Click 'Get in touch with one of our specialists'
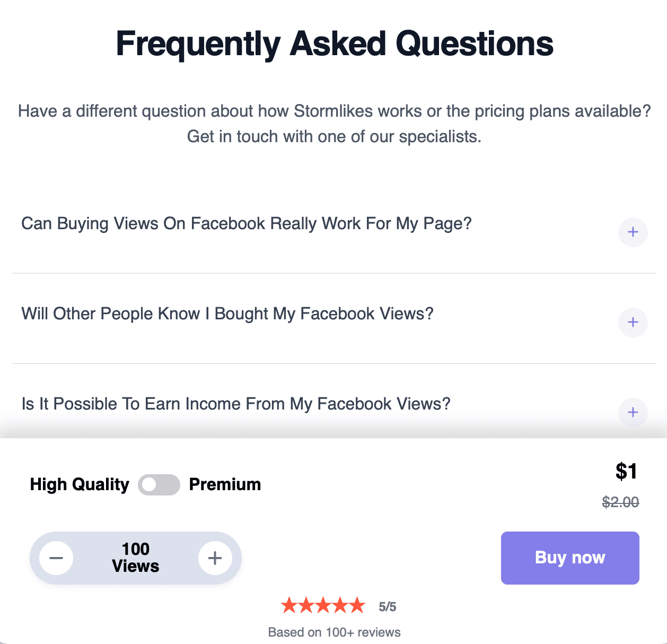The height and width of the screenshot is (644, 667). 333,136
